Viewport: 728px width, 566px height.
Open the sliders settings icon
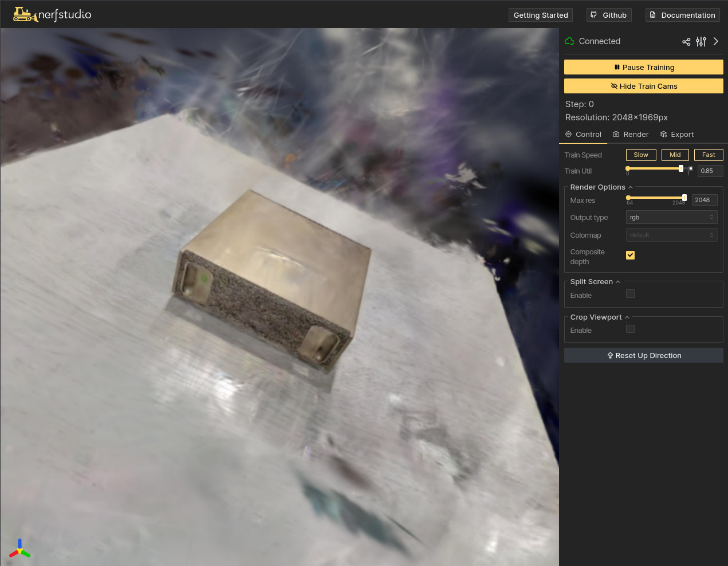(x=701, y=41)
